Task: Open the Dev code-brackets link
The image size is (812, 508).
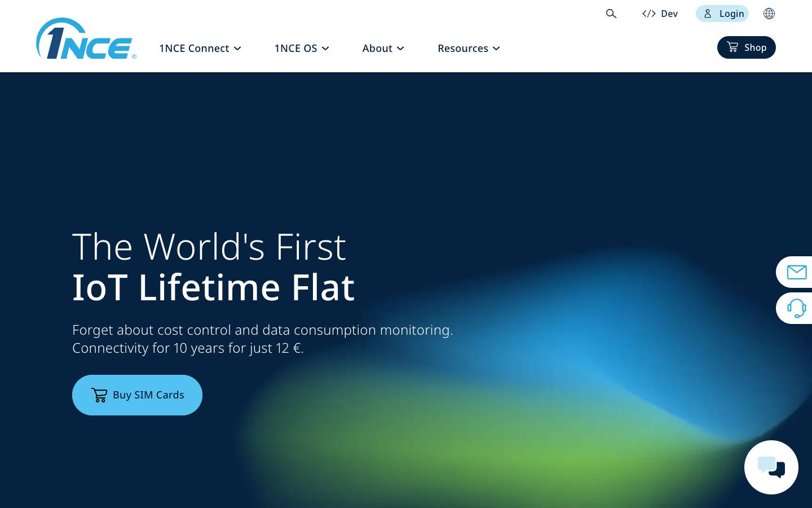Action: pos(660,14)
